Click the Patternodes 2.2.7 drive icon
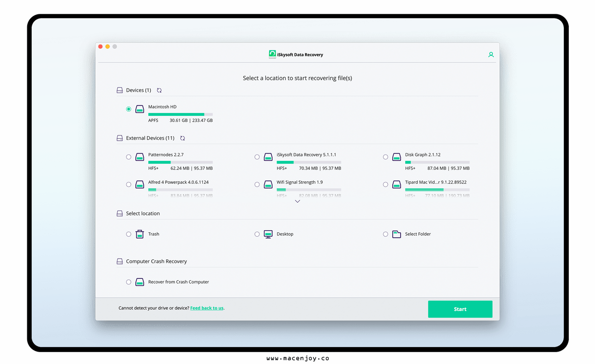Screen dimensions: 595x364 [140, 157]
